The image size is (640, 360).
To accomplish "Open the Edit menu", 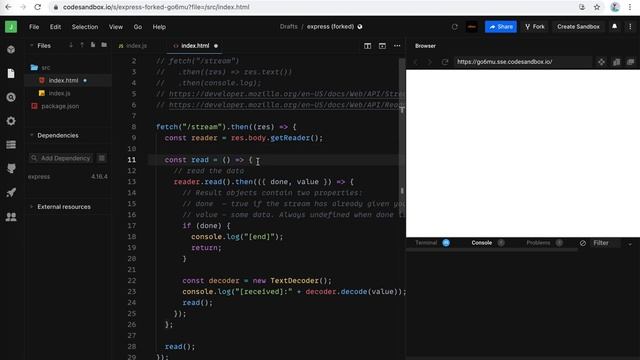I will pyautogui.click(x=55, y=27).
